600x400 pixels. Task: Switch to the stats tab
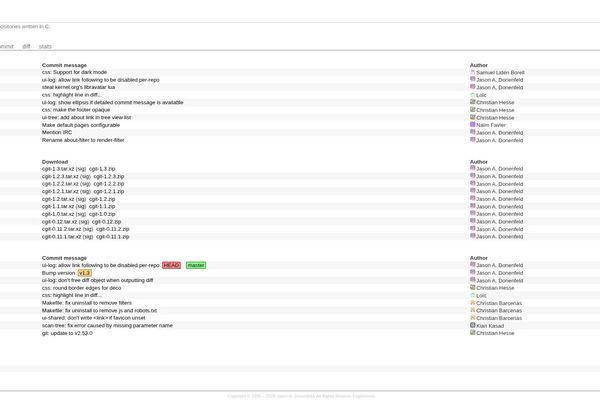tap(45, 46)
